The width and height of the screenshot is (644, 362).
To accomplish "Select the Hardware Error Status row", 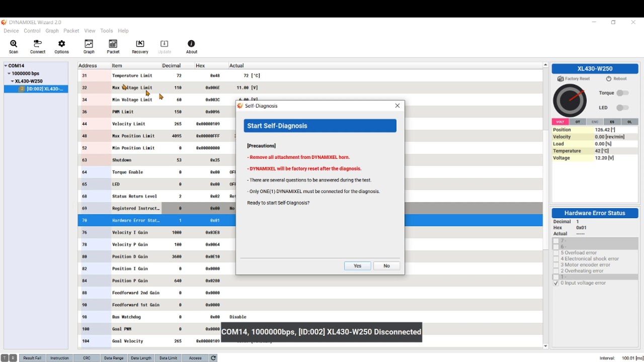I will [x=310, y=220].
